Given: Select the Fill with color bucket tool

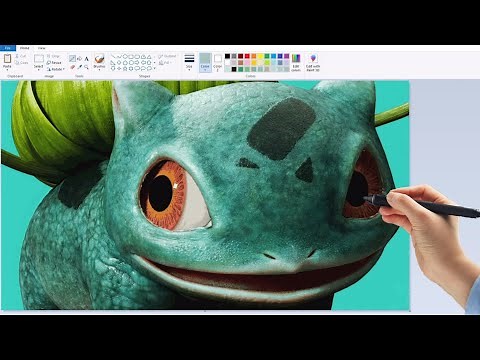Looking at the screenshot, I should click(79, 59).
